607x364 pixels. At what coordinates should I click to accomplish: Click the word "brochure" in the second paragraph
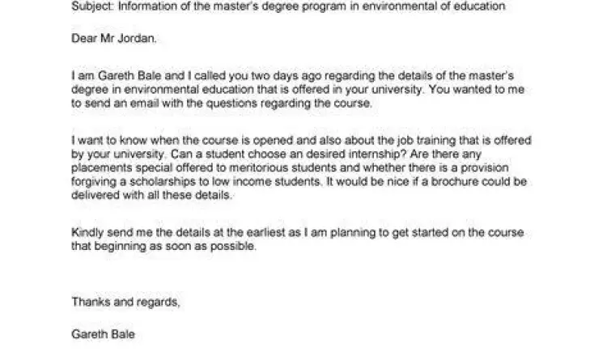[x=448, y=181]
